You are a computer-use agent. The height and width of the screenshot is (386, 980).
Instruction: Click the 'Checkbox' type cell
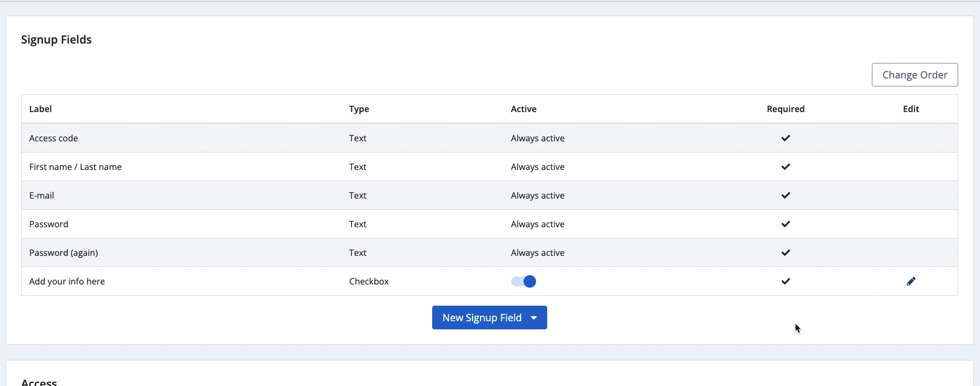[x=369, y=281]
